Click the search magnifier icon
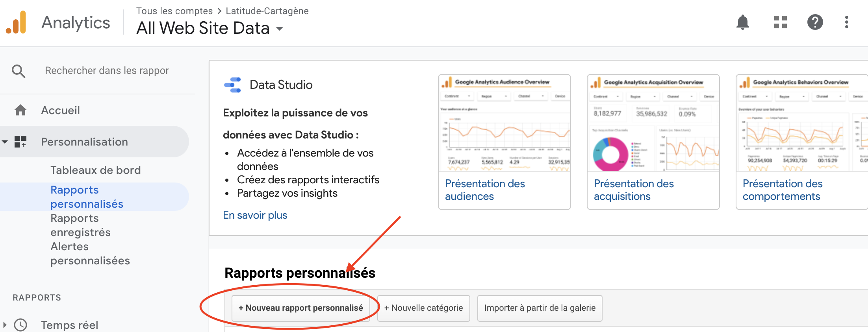 click(19, 71)
